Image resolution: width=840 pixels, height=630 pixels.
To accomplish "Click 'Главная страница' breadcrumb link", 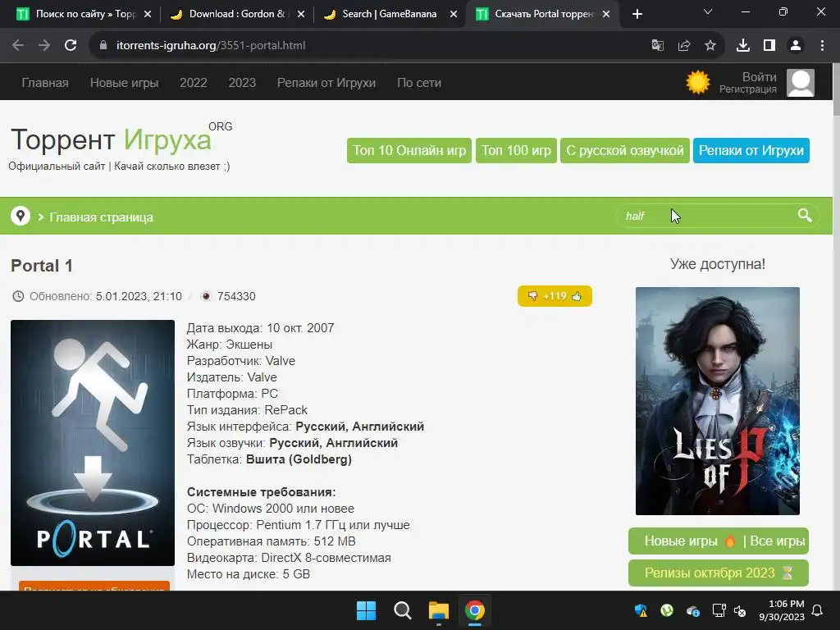I will tap(101, 217).
